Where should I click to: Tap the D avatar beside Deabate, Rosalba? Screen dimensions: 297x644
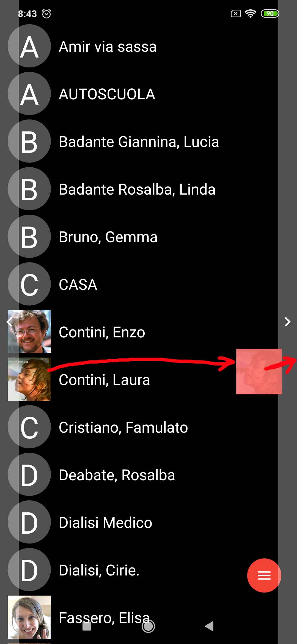29,474
